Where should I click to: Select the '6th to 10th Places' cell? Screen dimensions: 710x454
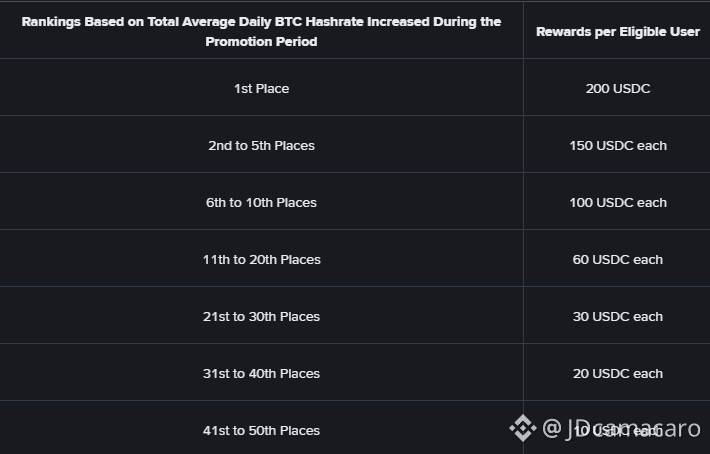[x=261, y=203]
